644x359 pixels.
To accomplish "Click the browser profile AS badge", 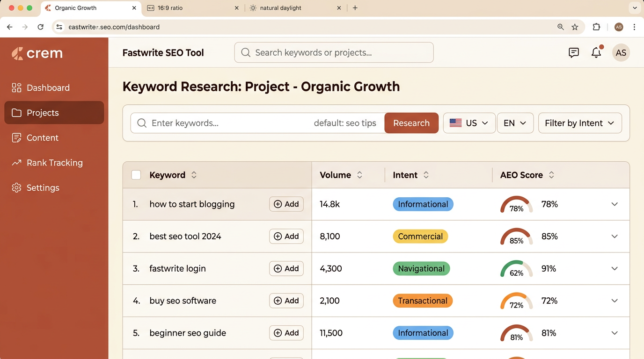I will 619,27.
